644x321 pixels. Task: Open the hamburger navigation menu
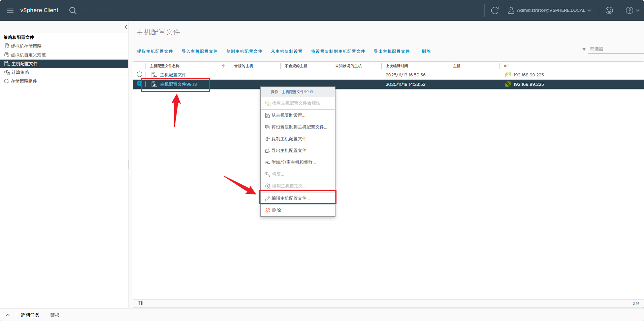pos(10,10)
